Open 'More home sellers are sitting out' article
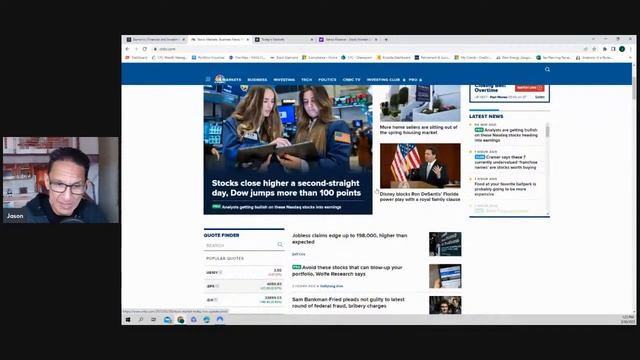This screenshot has width=640, height=360. coord(418,130)
